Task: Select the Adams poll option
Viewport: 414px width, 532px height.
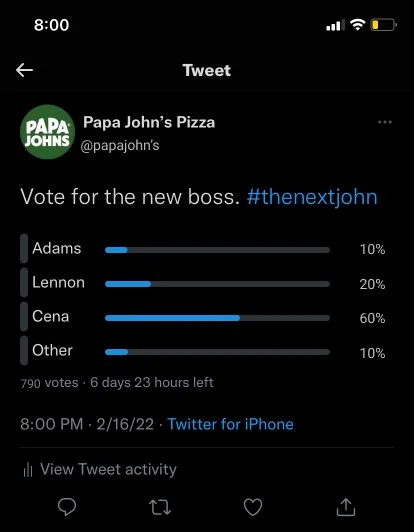Action: 203,249
